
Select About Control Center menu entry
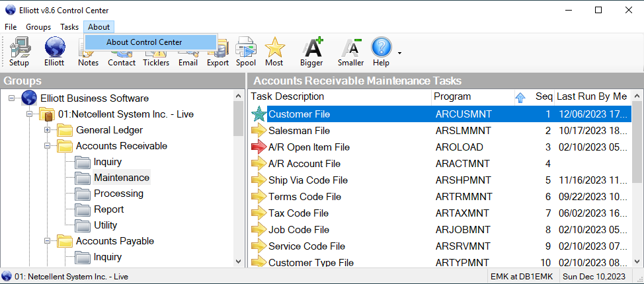[x=151, y=42]
